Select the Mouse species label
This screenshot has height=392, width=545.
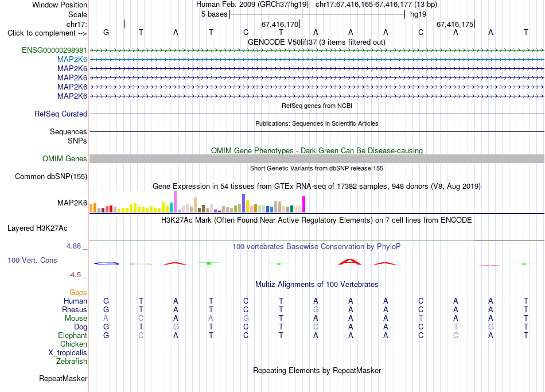pyautogui.click(x=76, y=319)
